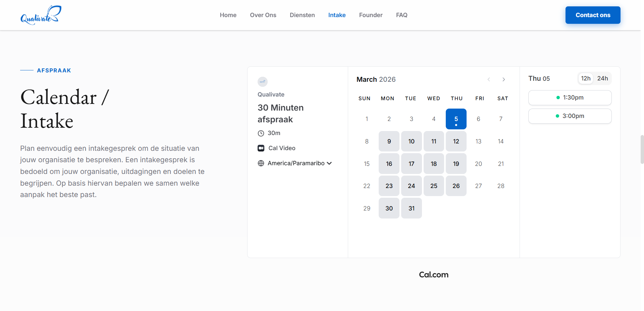The width and height of the screenshot is (644, 311).
Task: Switch time format to 12h
Action: click(x=586, y=78)
